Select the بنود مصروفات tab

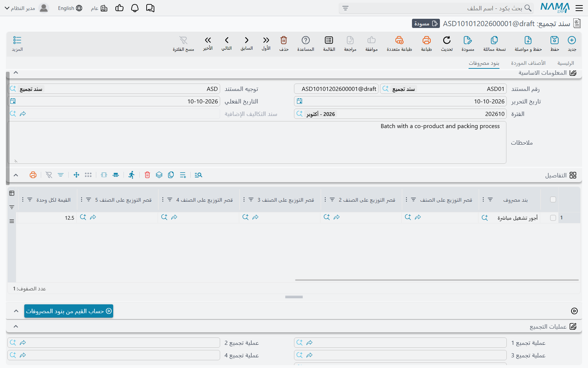pos(484,63)
